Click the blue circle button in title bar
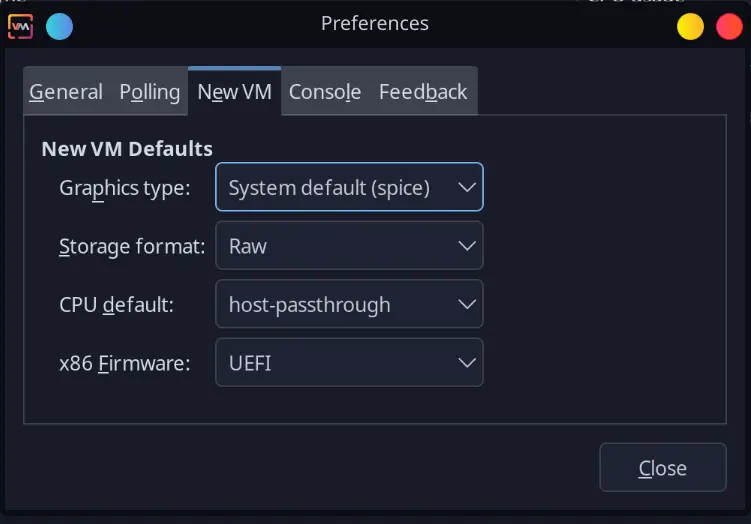Image resolution: width=751 pixels, height=524 pixels. click(x=59, y=26)
